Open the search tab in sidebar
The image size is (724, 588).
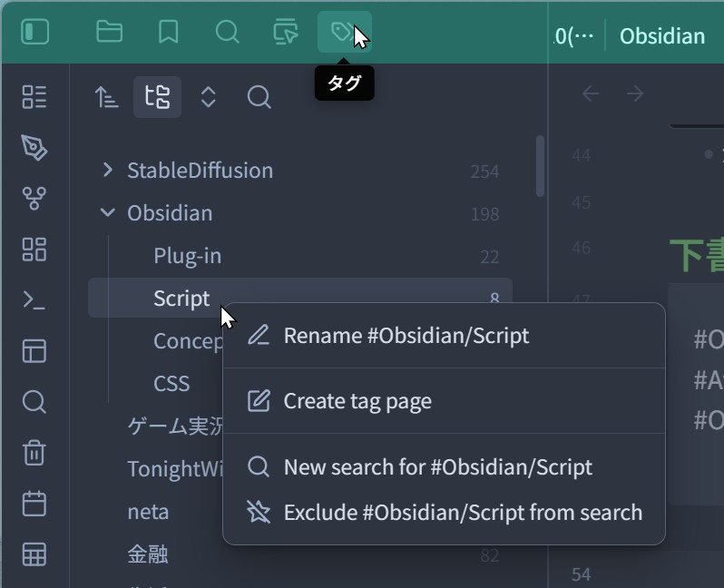click(x=227, y=33)
